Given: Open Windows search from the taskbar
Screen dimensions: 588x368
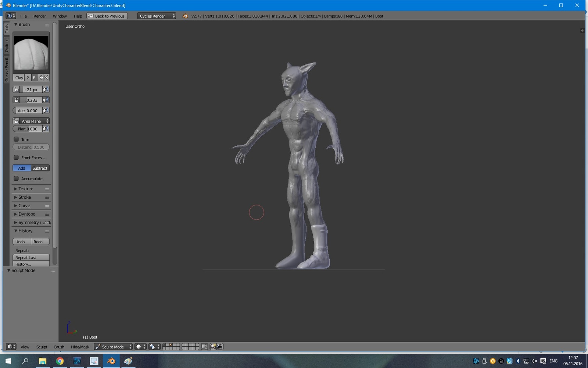Looking at the screenshot, I should 25,361.
